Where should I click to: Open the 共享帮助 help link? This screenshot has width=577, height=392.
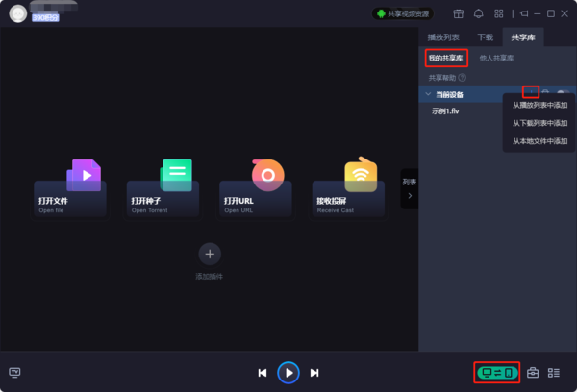[447, 77]
